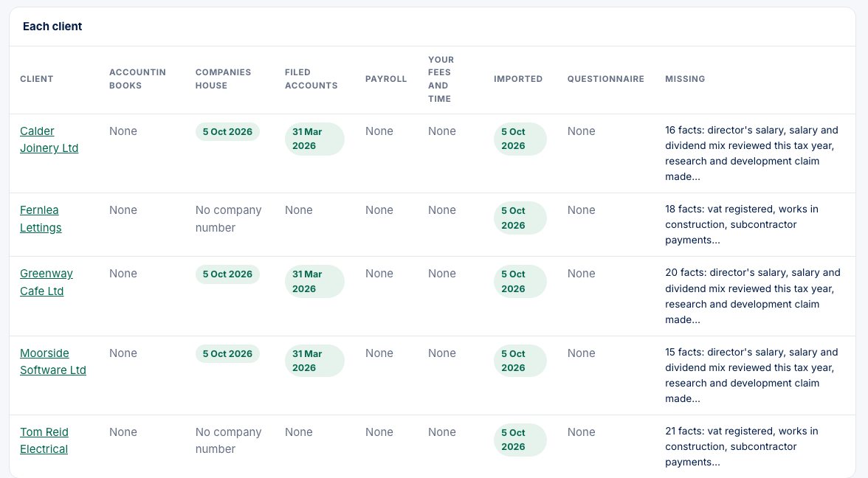Screen dimensions: 868x478
Task: Click Tom Reid Electrical's Questionnaire None cell
Action: 582,432
